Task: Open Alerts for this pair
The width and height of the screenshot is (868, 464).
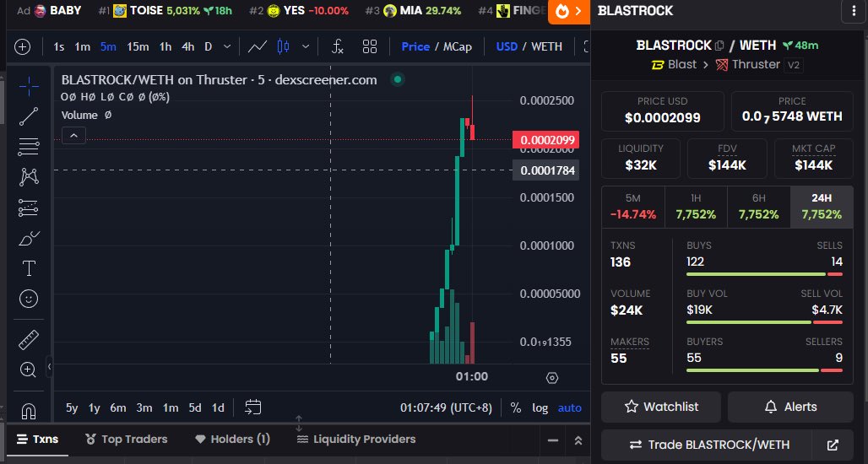Action: tap(790, 407)
